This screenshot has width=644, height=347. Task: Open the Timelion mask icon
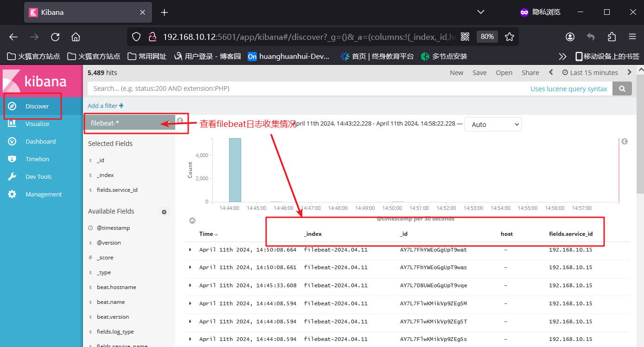pyautogui.click(x=13, y=159)
